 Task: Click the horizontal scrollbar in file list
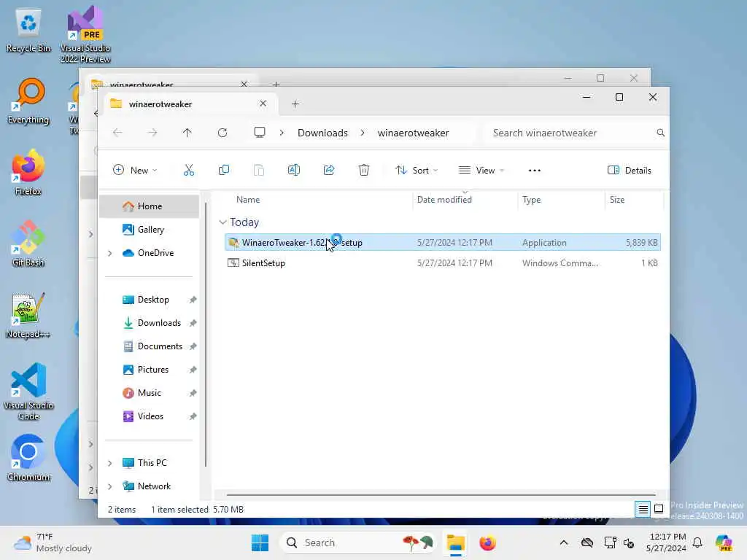[441, 495]
